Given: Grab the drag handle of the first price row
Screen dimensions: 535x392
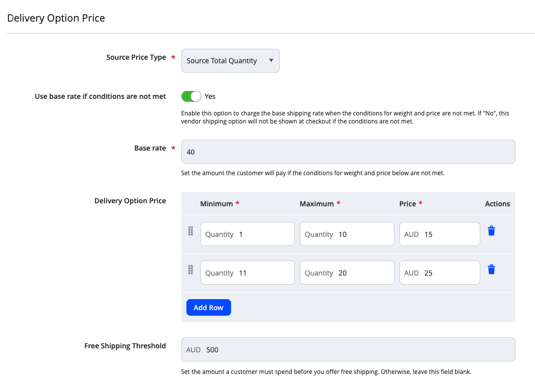Looking at the screenshot, I should (190, 231).
